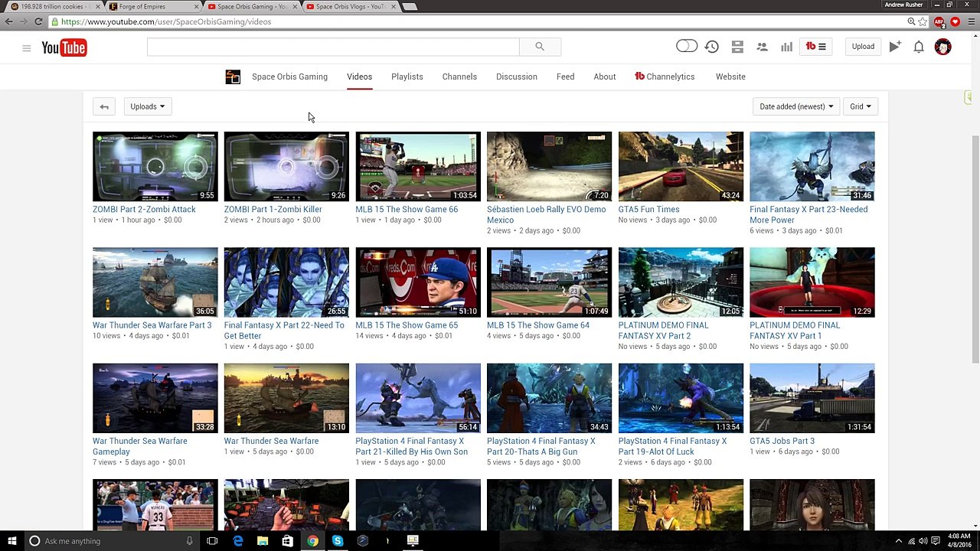980x551 pixels.
Task: Switch to the Channels tab
Action: (459, 77)
